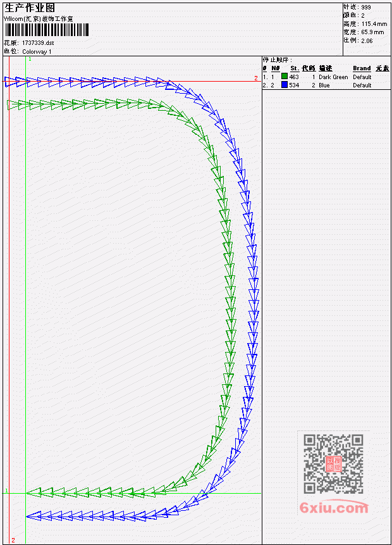Select the Blue thread description

324,85
